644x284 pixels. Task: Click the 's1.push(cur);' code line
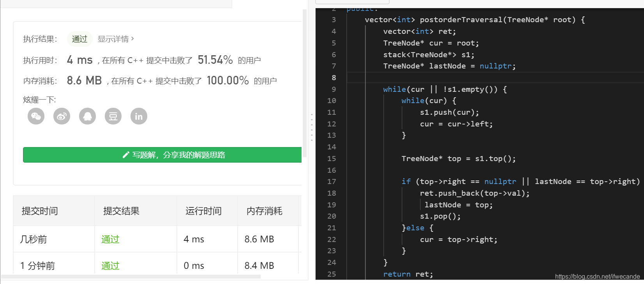450,112
